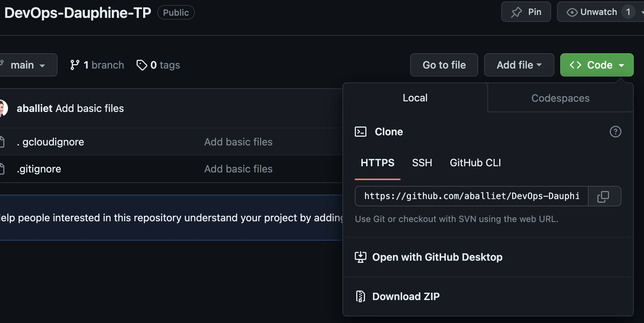Click the DevOps-Dauphine-TP repository title
This screenshot has height=323, width=644.
coord(78,13)
